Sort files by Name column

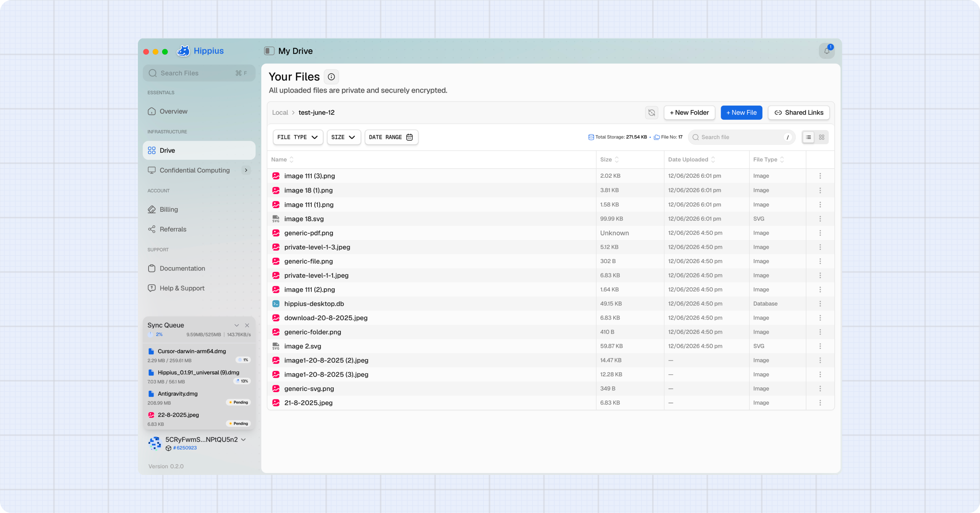point(282,160)
